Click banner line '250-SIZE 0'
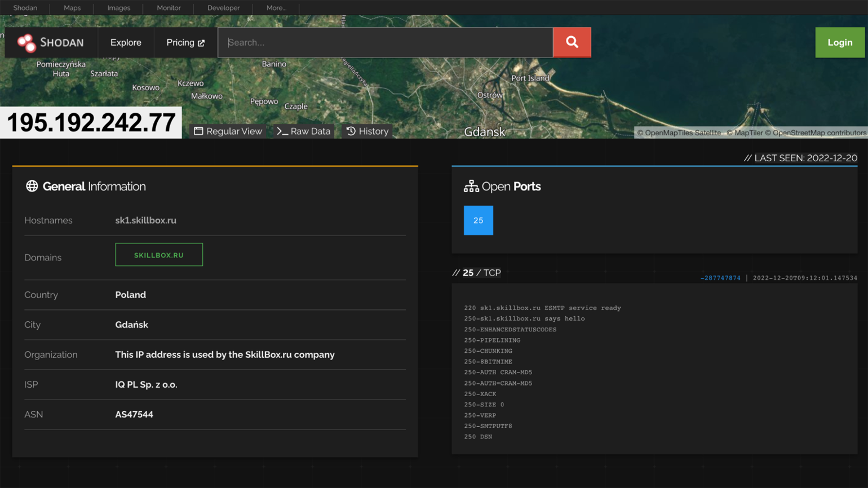This screenshot has width=868, height=488. click(x=484, y=405)
